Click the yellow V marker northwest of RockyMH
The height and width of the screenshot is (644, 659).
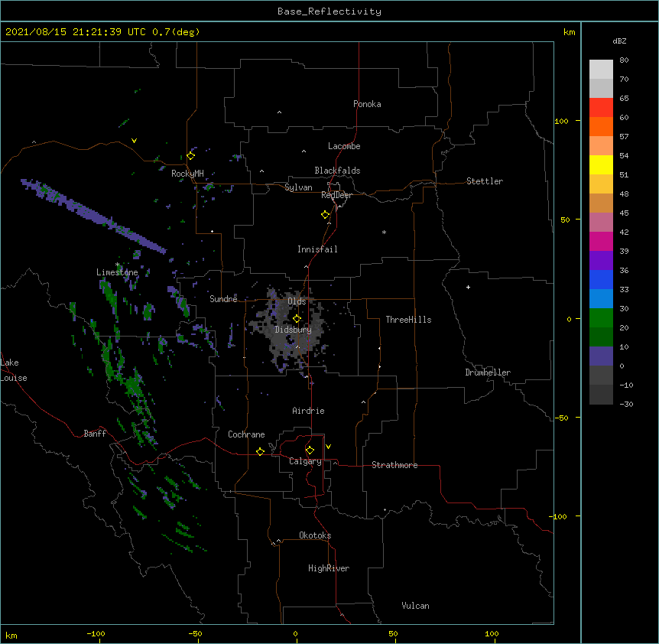coord(134,141)
